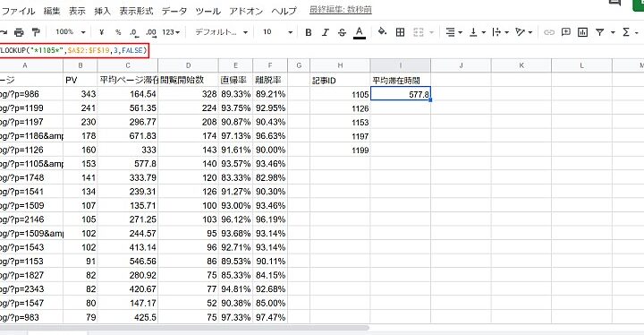The height and width of the screenshot is (335, 644).
Task: Click the 最終編集 history link
Action: [341, 10]
